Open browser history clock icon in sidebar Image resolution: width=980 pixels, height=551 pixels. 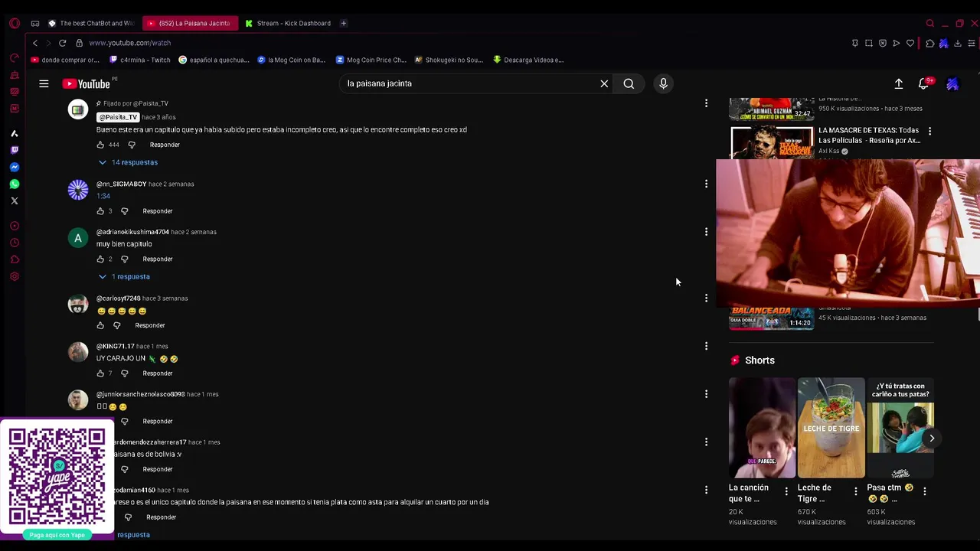coord(14,243)
